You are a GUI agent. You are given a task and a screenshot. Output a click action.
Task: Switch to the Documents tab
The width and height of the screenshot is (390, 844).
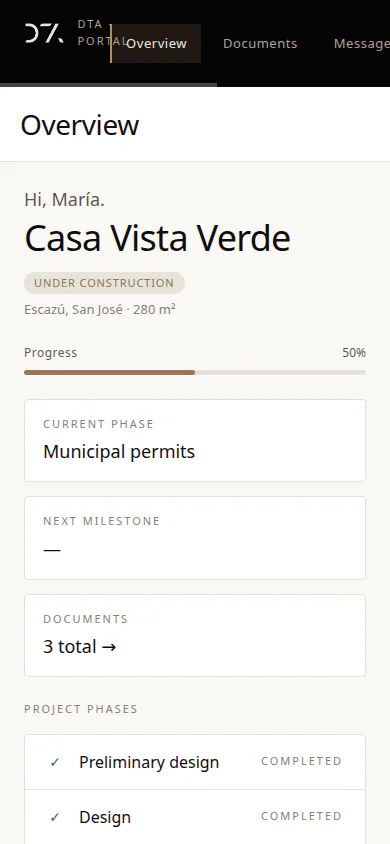click(260, 44)
